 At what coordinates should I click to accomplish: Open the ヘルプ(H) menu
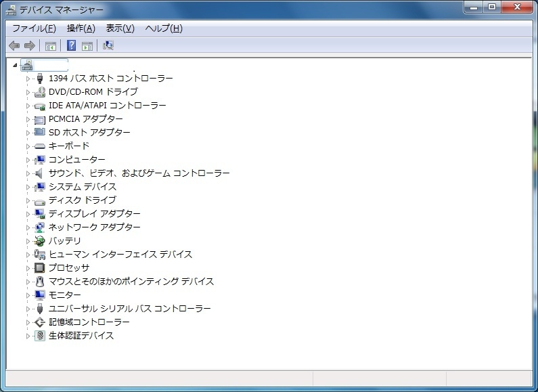point(164,28)
